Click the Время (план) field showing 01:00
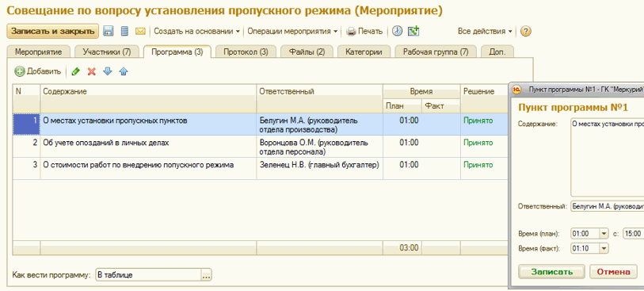Image resolution: width=644 pixels, height=291 pixels. pos(585,234)
